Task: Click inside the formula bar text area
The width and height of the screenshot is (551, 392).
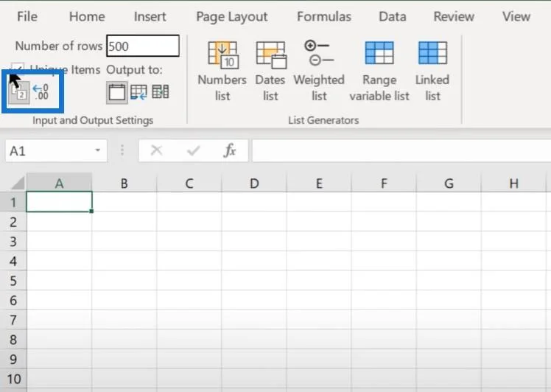Action: [401, 151]
